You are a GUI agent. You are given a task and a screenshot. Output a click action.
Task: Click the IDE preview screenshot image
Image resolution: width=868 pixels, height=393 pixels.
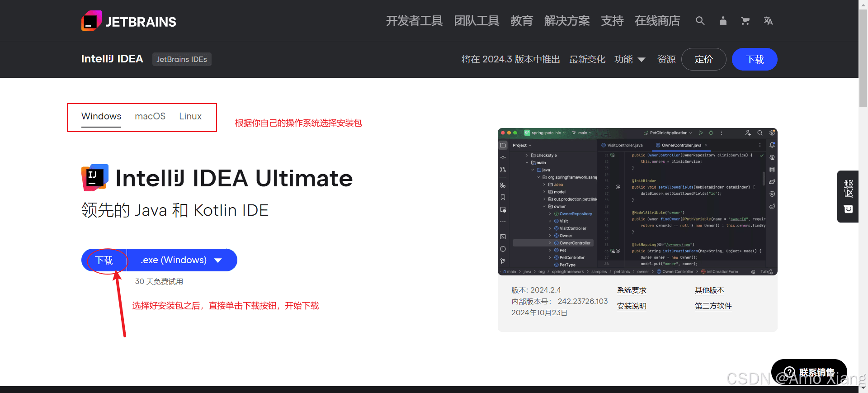pos(637,202)
